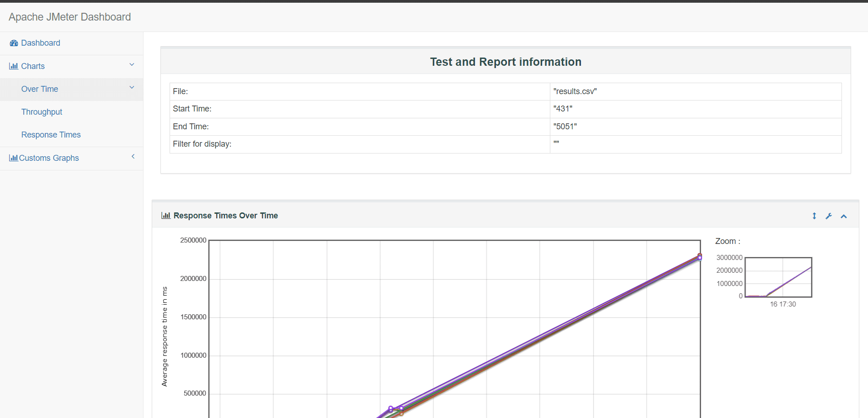Open the wrench settings for Response Times chart
This screenshot has width=868, height=418.
[x=829, y=216]
